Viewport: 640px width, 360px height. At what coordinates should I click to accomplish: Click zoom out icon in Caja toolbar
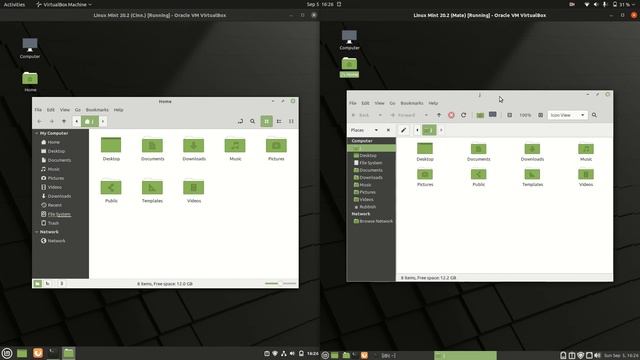pyautogui.click(x=509, y=115)
